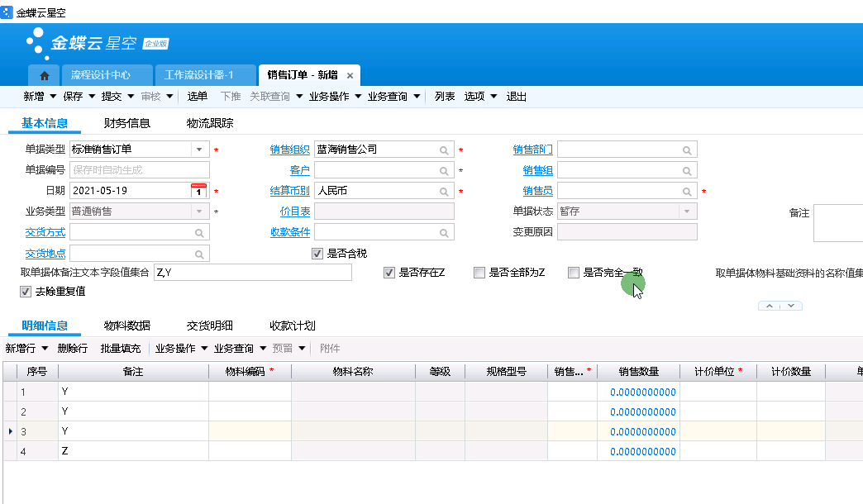Open 保存 dropdown arrow
This screenshot has width=863, height=504.
click(92, 97)
